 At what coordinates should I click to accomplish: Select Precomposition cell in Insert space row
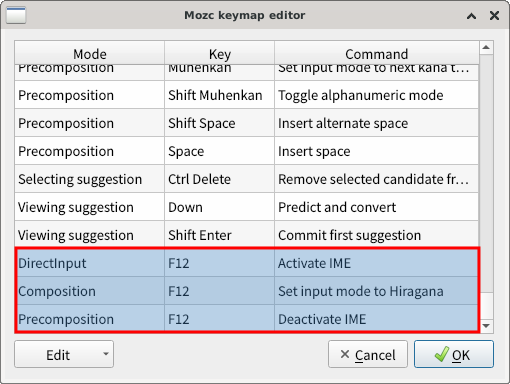pyautogui.click(x=90, y=151)
